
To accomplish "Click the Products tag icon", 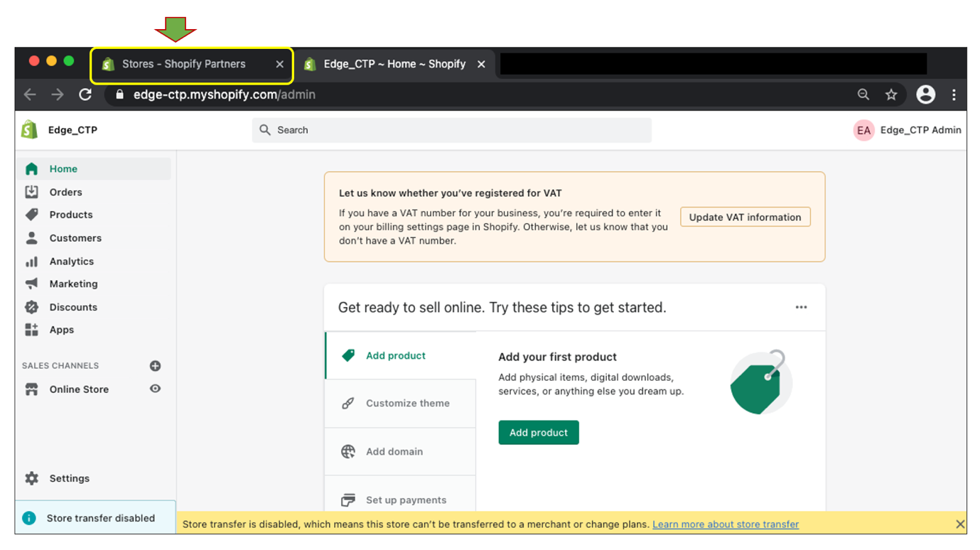I will [x=31, y=215].
